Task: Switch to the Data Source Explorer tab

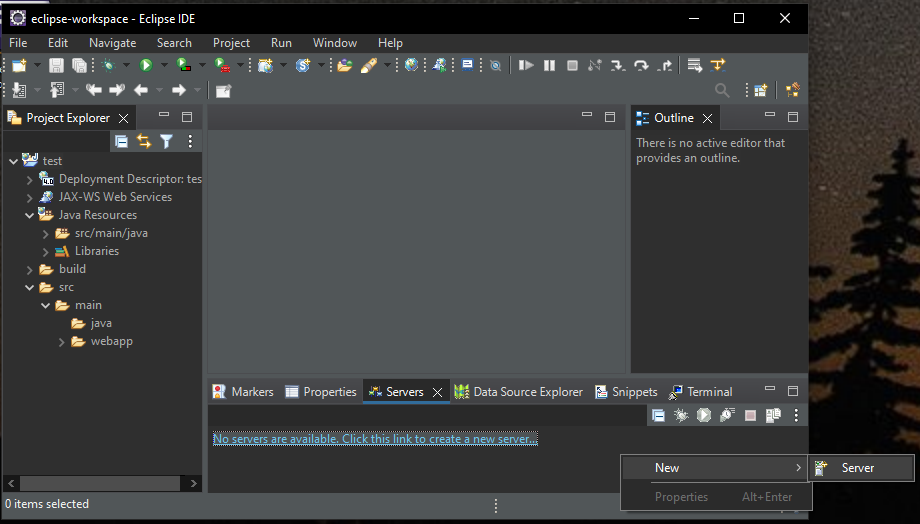Action: (519, 391)
